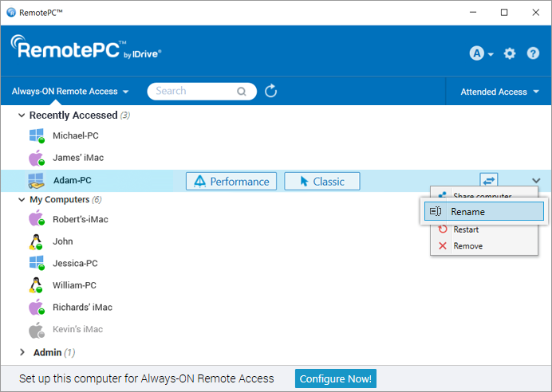
Task: Select the offline Kevin's iMac entry
Action: coord(77,329)
